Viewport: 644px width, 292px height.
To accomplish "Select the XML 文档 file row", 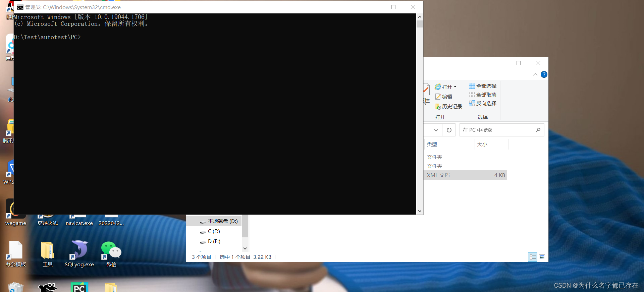I will point(465,175).
